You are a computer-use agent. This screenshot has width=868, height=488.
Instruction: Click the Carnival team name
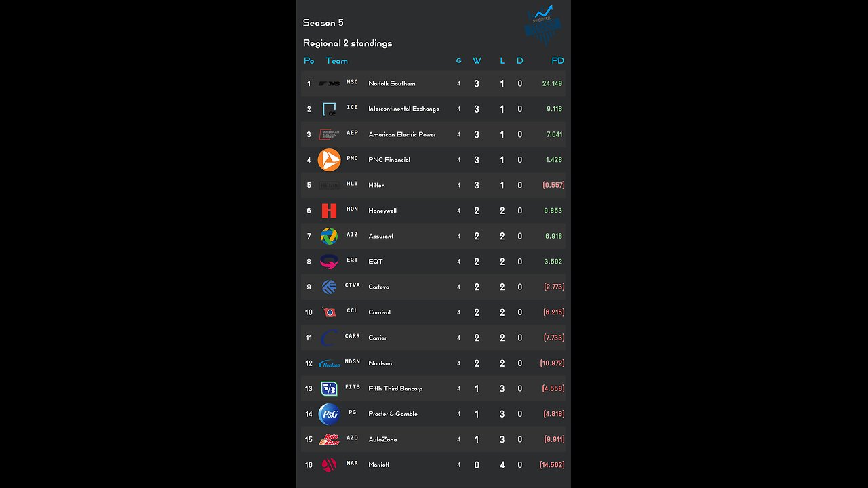379,312
